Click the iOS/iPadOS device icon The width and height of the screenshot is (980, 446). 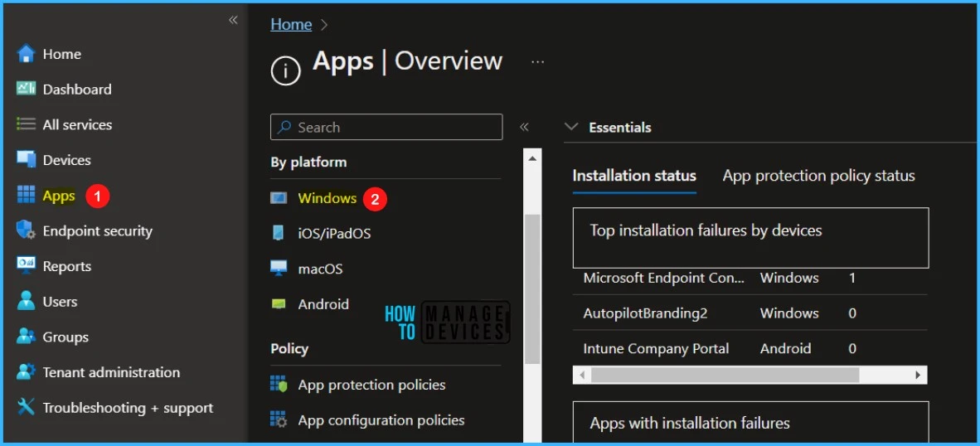click(278, 234)
